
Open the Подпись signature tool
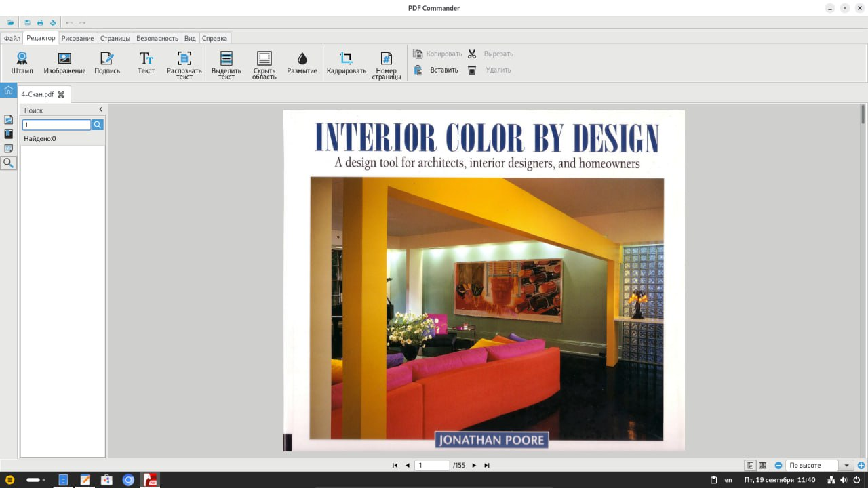pyautogui.click(x=107, y=63)
